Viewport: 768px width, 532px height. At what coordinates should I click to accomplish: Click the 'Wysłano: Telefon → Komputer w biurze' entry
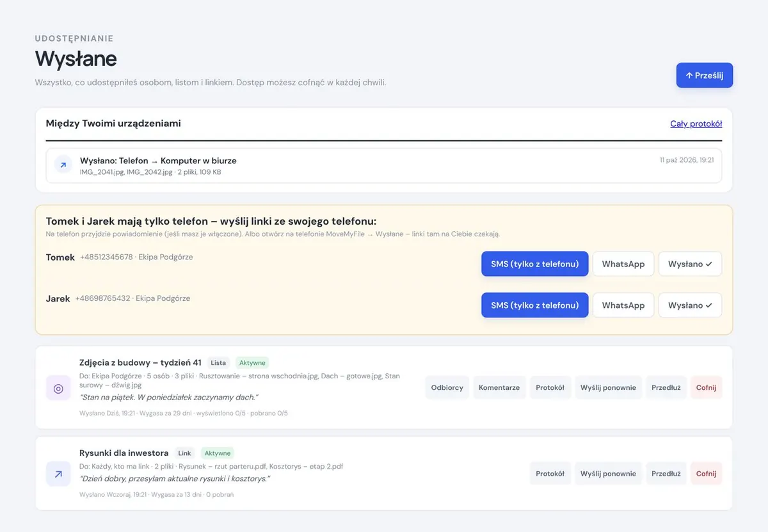tap(384, 166)
